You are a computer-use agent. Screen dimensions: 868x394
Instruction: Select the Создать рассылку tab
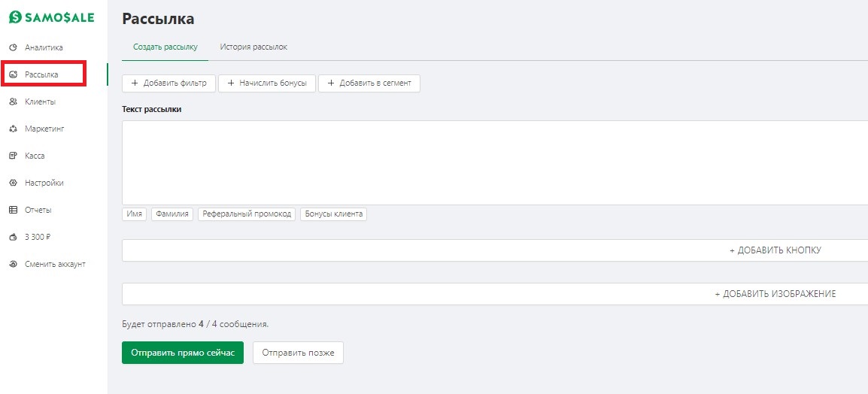(165, 47)
